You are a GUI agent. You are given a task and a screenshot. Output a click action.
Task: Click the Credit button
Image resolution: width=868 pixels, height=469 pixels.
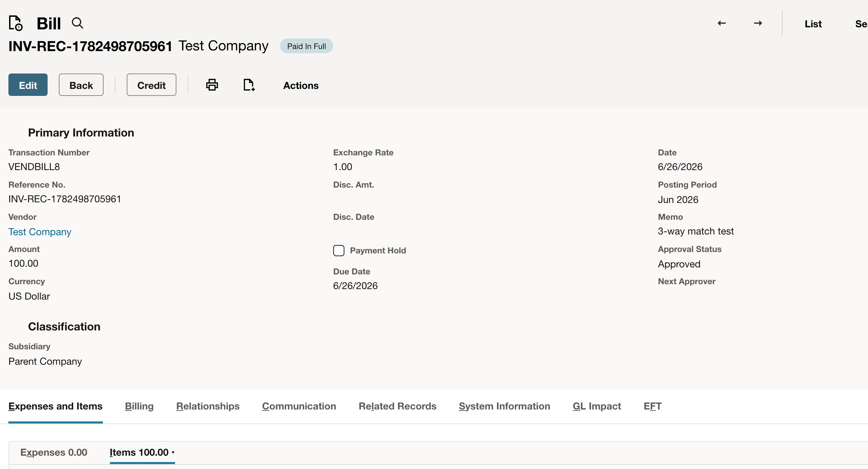click(x=152, y=85)
